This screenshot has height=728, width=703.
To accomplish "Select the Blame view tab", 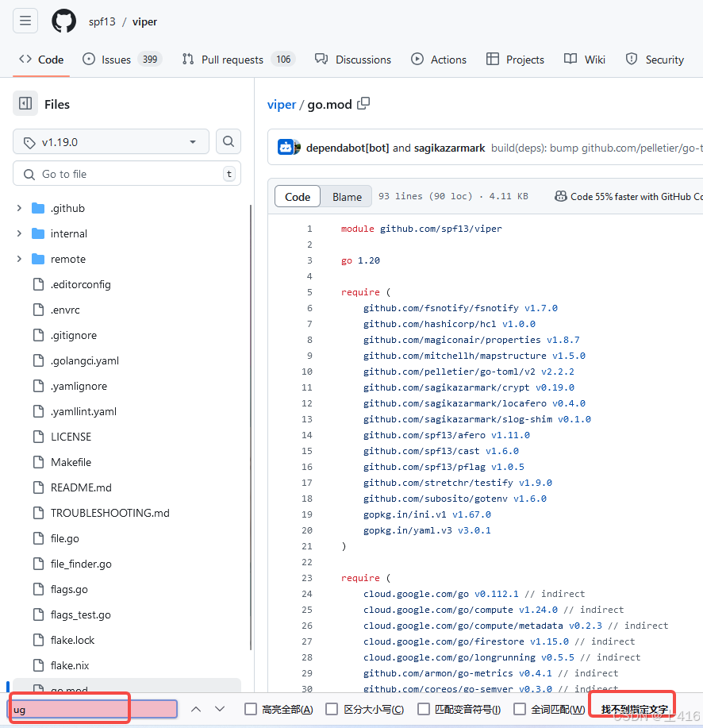I will tap(347, 197).
